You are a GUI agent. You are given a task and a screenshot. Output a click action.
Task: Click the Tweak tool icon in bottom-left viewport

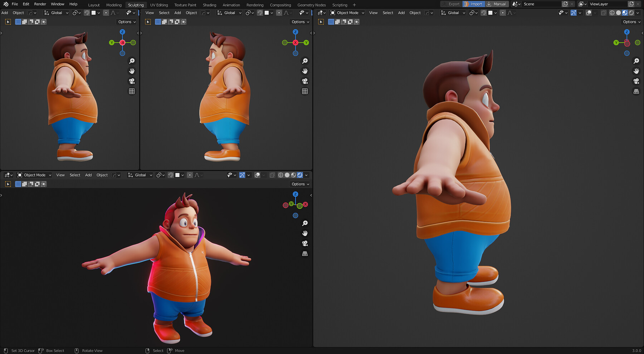8,184
